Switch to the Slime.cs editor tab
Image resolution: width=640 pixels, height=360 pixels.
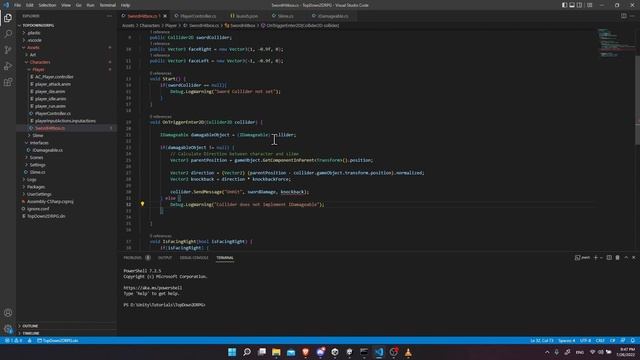[x=285, y=16]
